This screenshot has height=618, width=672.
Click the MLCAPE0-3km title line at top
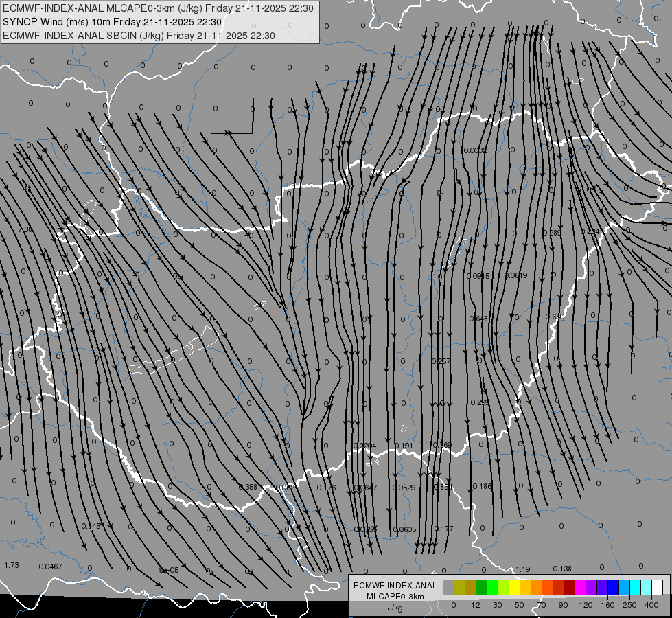coord(158,8)
